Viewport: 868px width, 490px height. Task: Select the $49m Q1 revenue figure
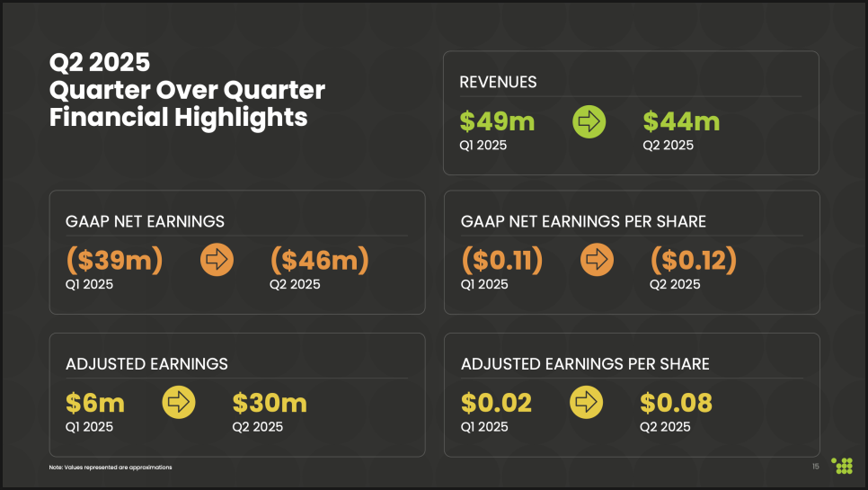(x=497, y=121)
